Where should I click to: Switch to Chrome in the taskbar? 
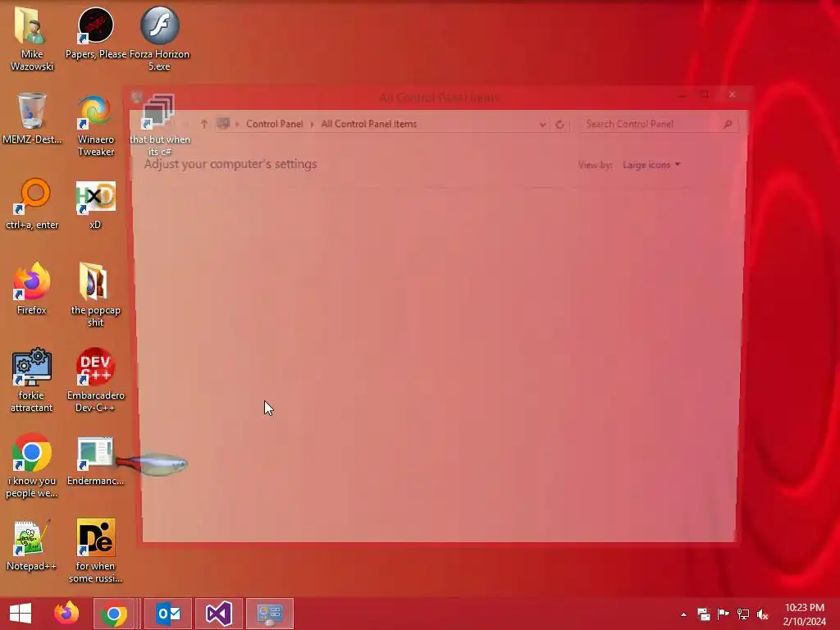point(113,614)
